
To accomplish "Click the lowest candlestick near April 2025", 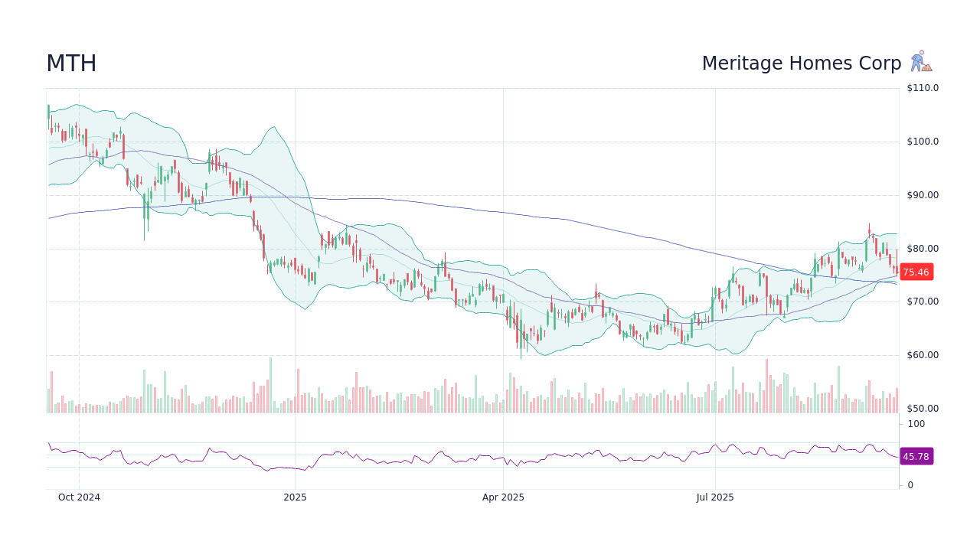I will point(521,344).
